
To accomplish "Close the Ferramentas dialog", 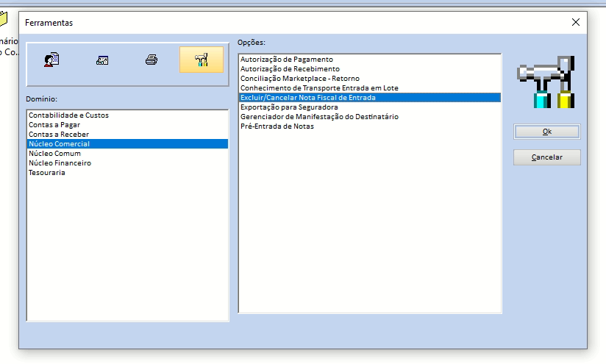I will coord(575,22).
